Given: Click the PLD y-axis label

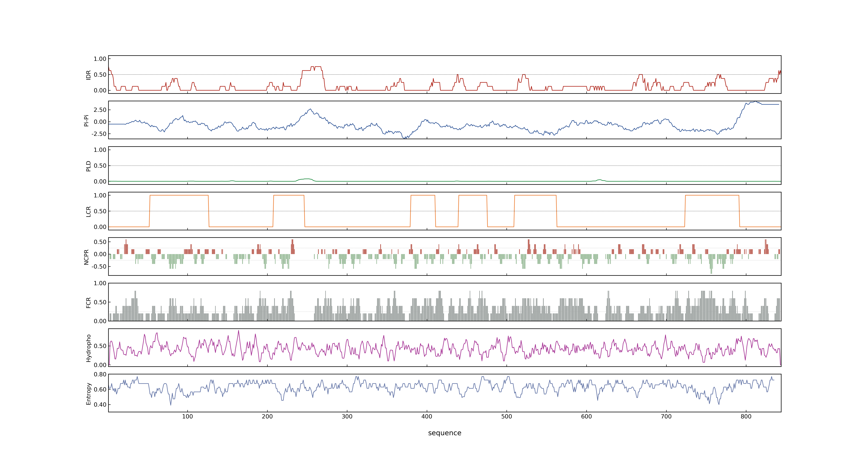Looking at the screenshot, I should tap(88, 166).
